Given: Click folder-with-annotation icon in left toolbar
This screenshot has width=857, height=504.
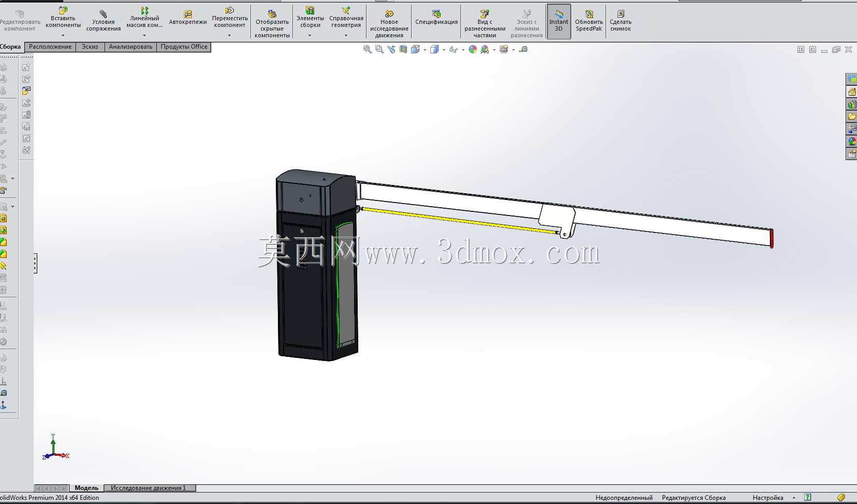Looking at the screenshot, I should pos(26,91).
